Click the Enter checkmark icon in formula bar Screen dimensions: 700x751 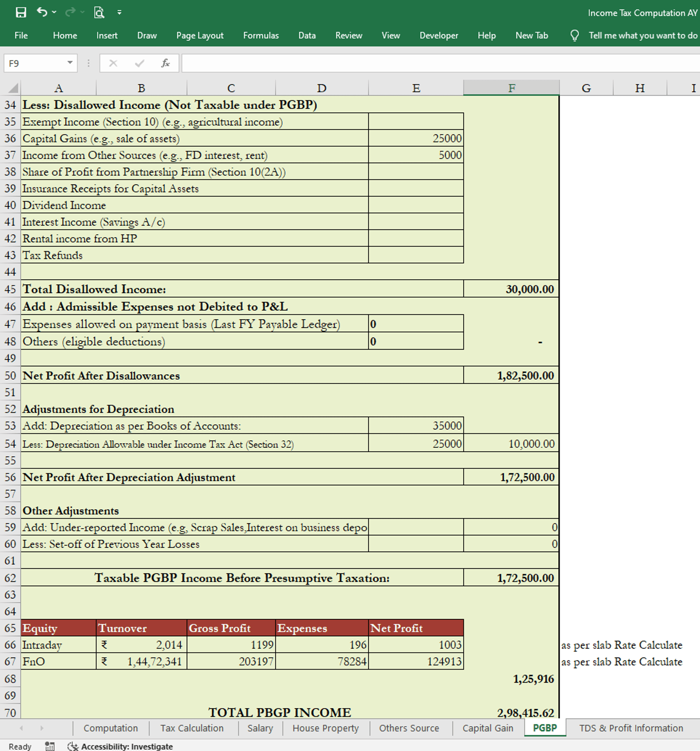[x=139, y=63]
